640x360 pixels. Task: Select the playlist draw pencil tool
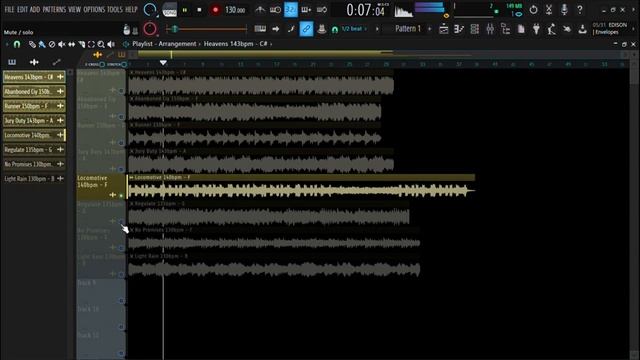pos(32,44)
